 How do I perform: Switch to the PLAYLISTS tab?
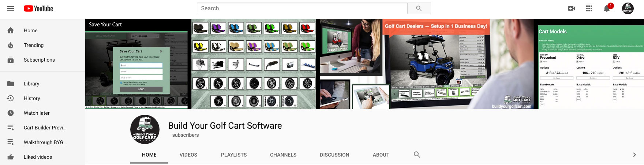point(234,155)
